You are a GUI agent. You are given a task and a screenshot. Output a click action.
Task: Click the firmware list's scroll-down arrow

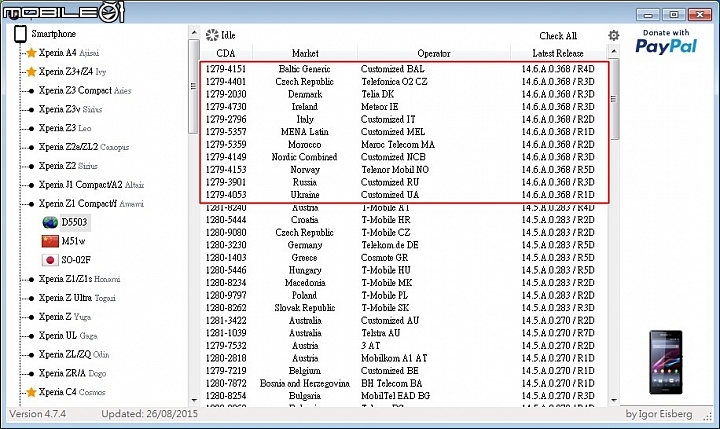click(614, 400)
